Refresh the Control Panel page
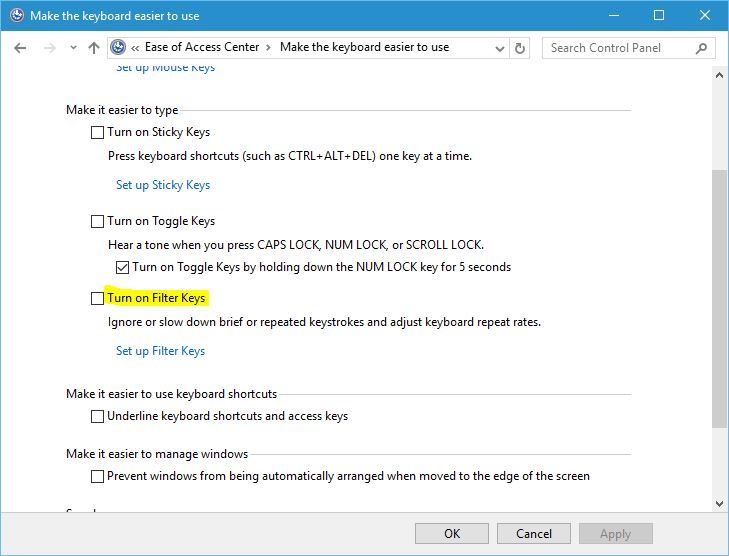 click(520, 48)
